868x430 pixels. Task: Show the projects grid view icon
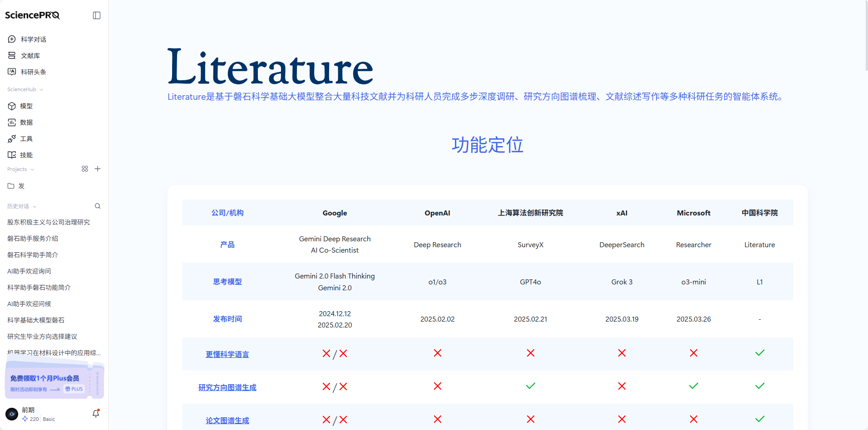(85, 169)
